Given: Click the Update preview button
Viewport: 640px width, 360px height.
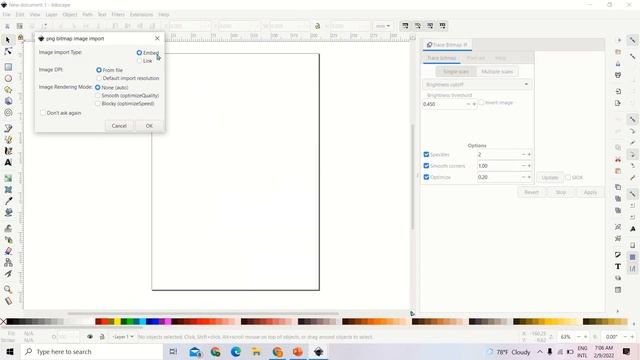Looking at the screenshot, I should [x=550, y=178].
